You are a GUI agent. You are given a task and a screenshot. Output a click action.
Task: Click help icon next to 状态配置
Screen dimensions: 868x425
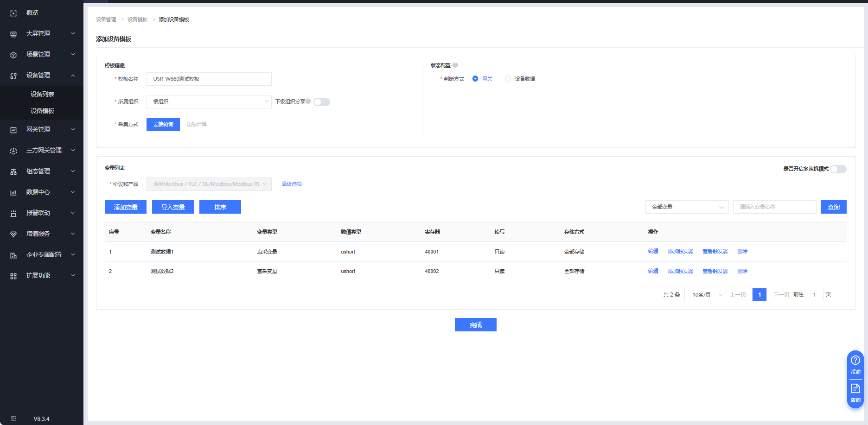coord(455,65)
